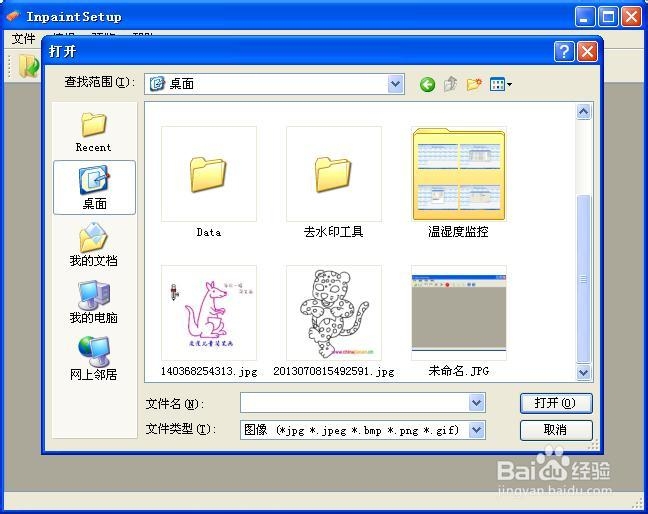Close the Inpaint Setup window
The image size is (648, 514).
click(x=631, y=17)
